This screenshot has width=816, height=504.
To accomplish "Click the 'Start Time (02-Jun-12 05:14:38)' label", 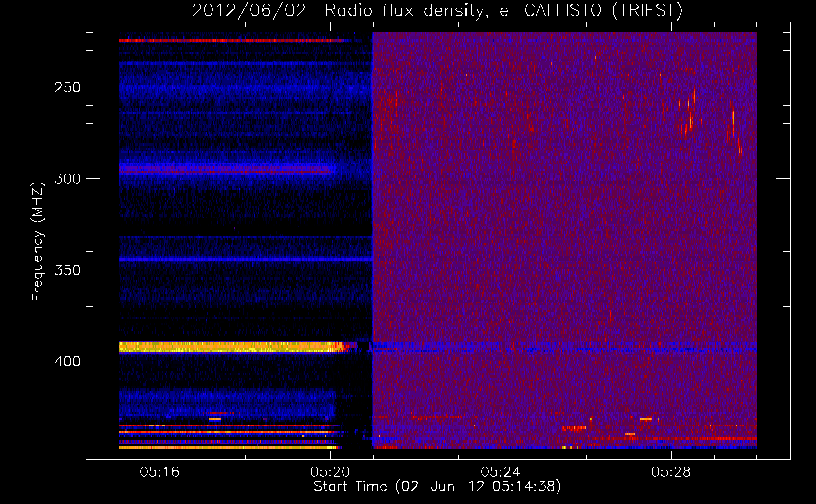I will 437,487.
